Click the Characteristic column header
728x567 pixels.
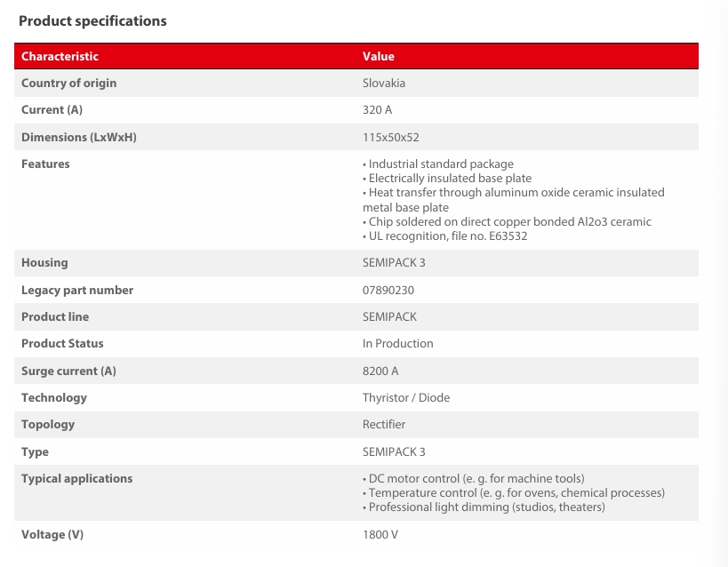click(60, 56)
